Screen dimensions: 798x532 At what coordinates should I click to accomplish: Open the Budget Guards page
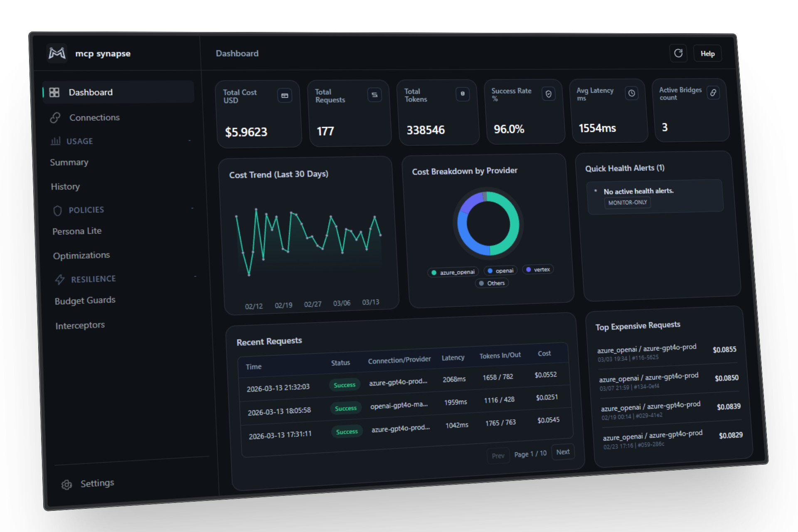pyautogui.click(x=85, y=300)
